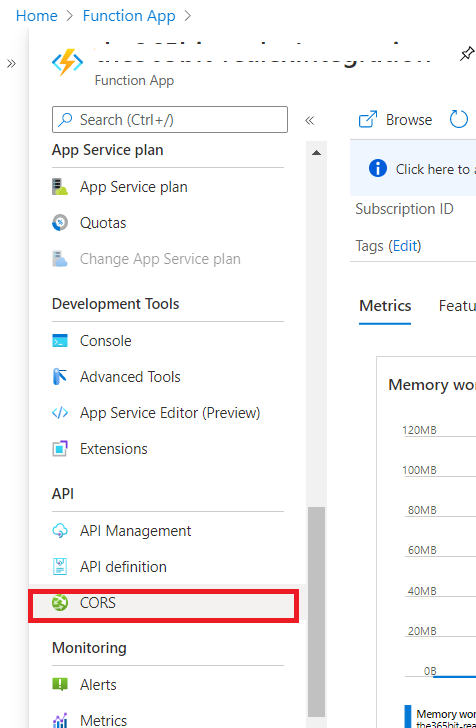This screenshot has height=728, width=476.
Task: Click the App Service plan icon
Action: [60, 187]
